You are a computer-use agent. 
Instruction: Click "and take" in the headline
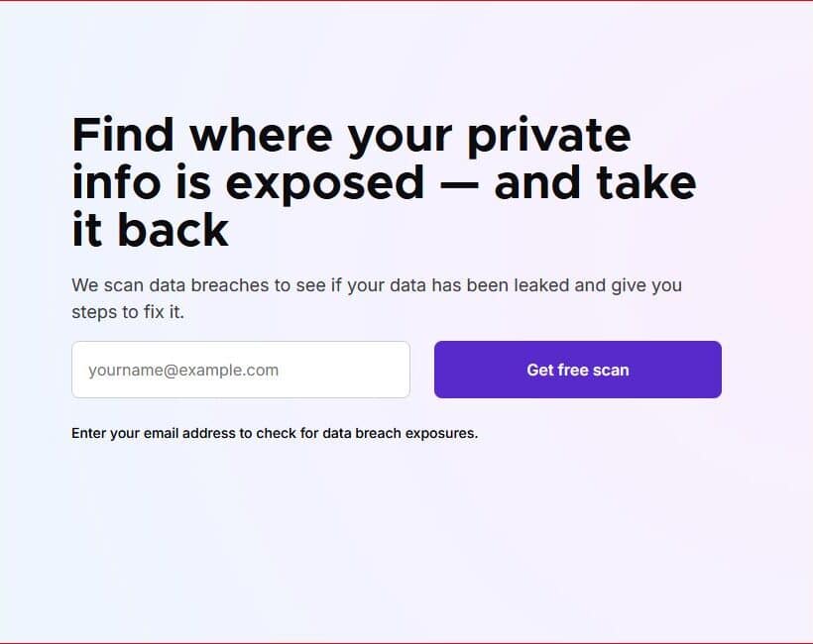coord(595,183)
